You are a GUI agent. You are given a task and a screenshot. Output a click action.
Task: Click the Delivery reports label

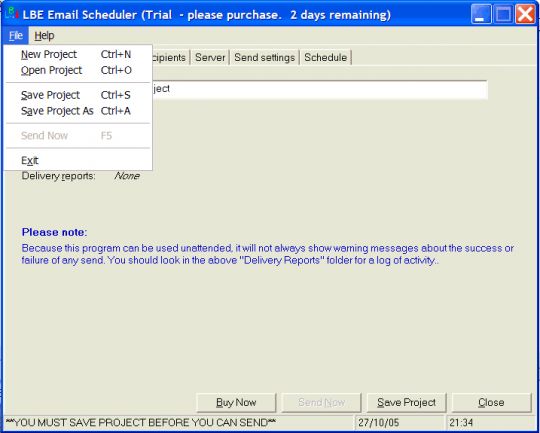point(59,176)
